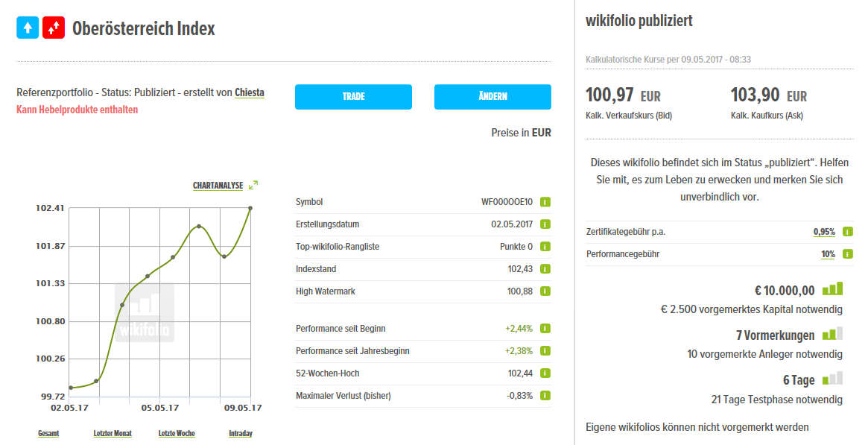Click the TRADE button
Image resolution: width=868 pixels, height=445 pixels.
tap(353, 97)
